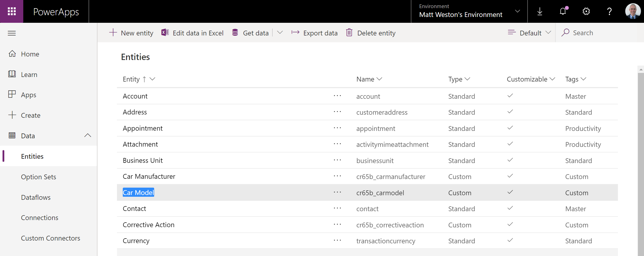This screenshot has height=256, width=644.
Task: Select the cr65b_carmodel name cell
Action: (x=380, y=193)
